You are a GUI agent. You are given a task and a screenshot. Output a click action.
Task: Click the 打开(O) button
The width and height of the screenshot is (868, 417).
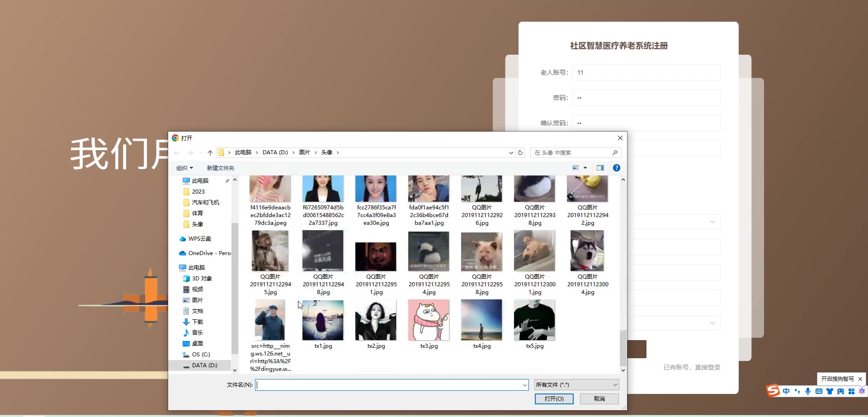point(554,399)
